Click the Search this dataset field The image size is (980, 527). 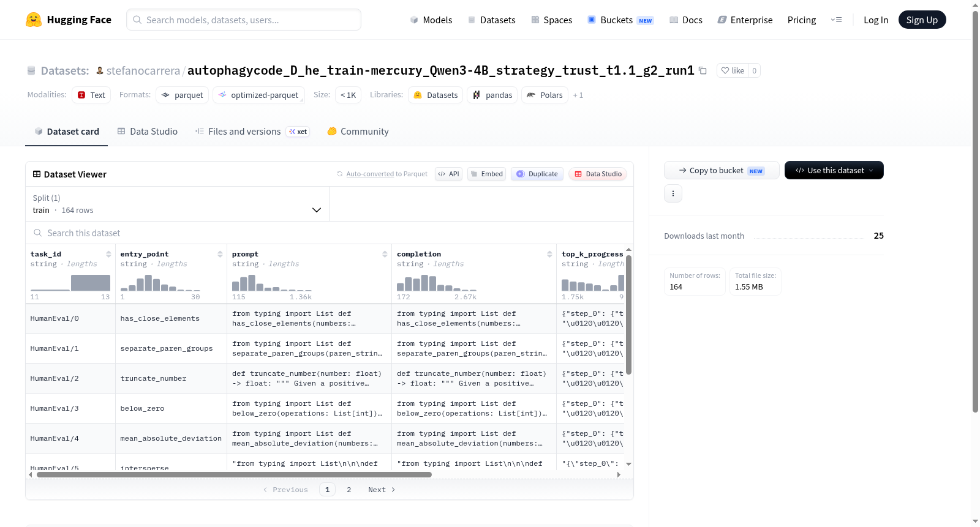pos(330,233)
